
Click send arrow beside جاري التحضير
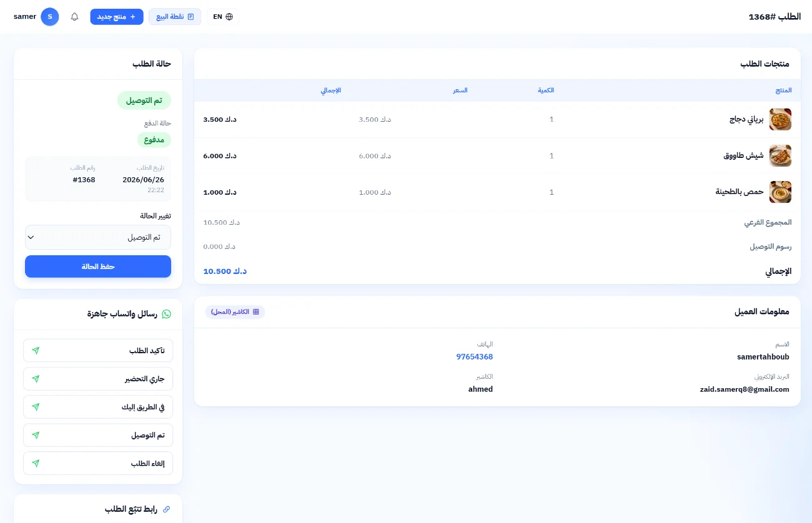(x=36, y=379)
